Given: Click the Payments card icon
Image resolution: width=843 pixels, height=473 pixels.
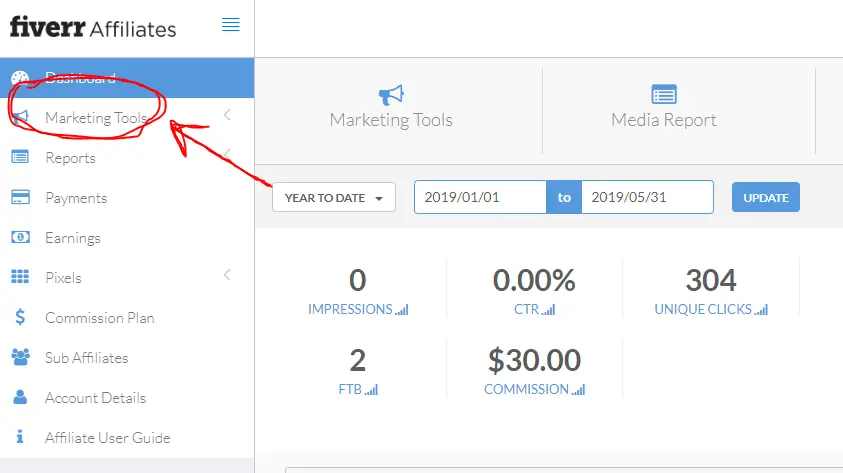Looking at the screenshot, I should click(x=20, y=197).
